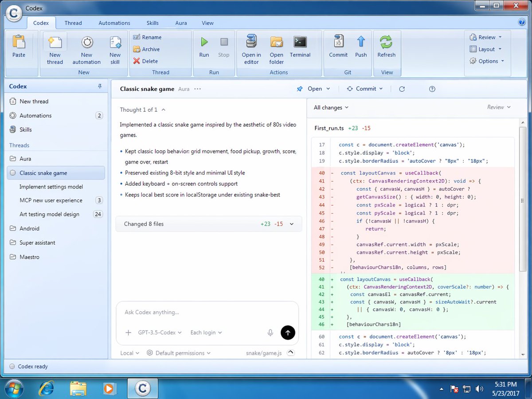Rename the current thread

147,37
